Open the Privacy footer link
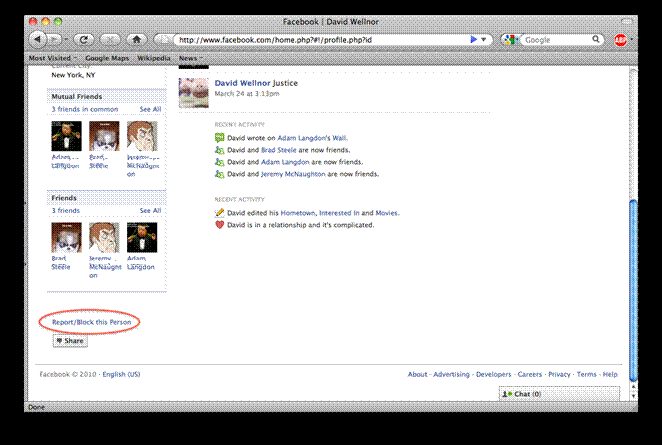This screenshot has width=662, height=445. click(559, 374)
